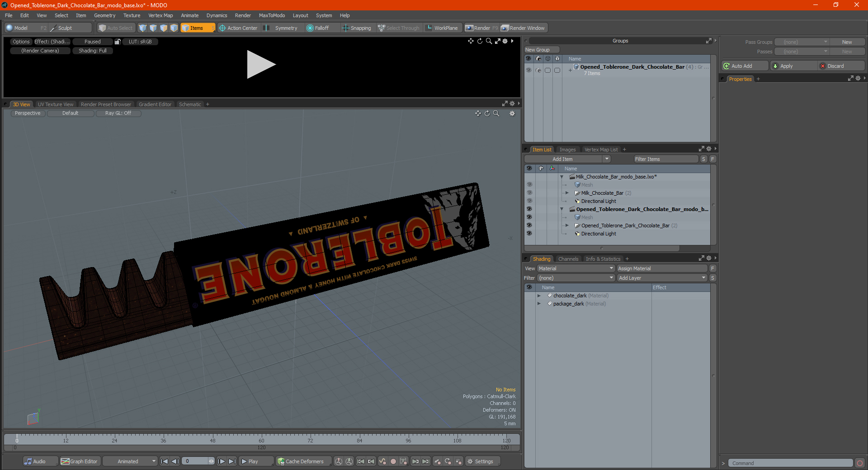
Task: Open render preview gear settings
Action: click(x=505, y=41)
